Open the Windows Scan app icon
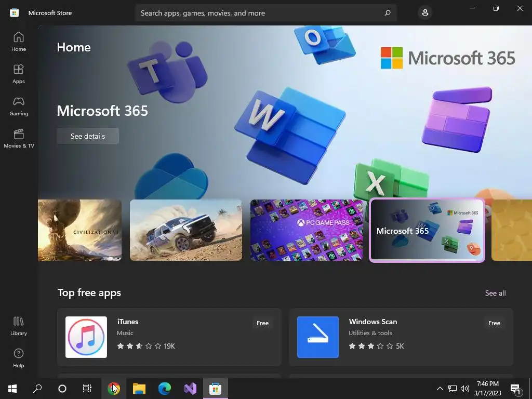The height and width of the screenshot is (399, 532). (x=318, y=337)
